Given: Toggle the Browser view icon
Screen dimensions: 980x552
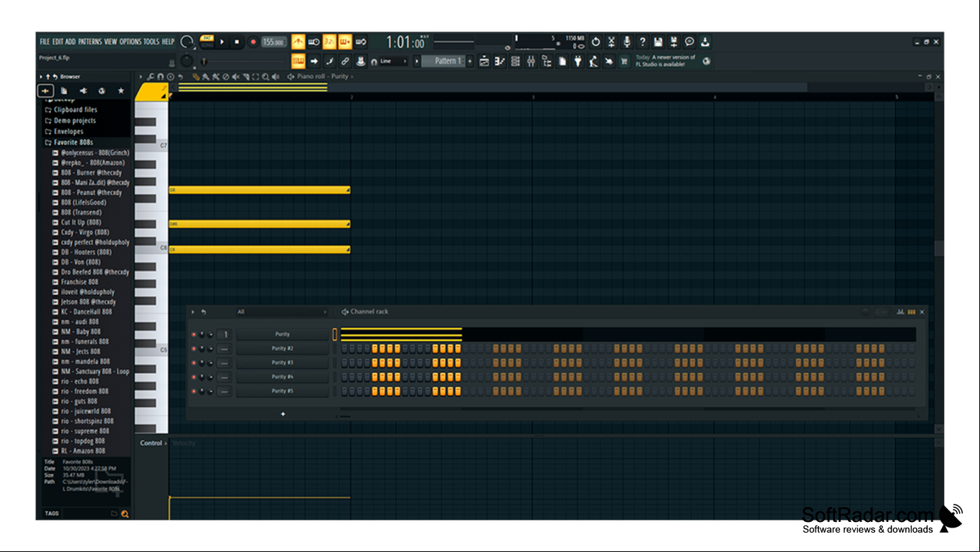Looking at the screenshot, I should tap(547, 62).
